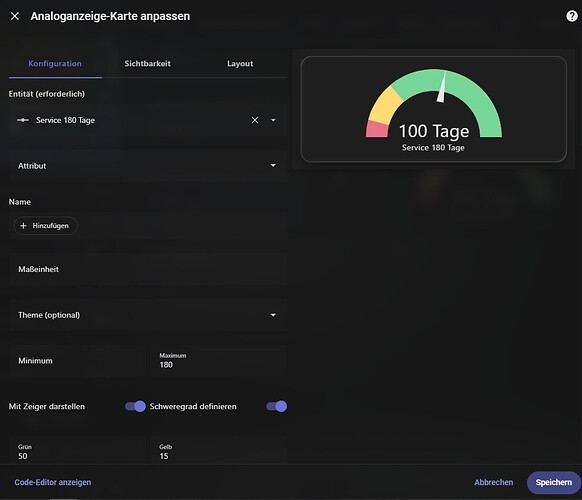Open the Theme (optional) dropdown
Viewport: 582px width, 500px height.
point(148,315)
